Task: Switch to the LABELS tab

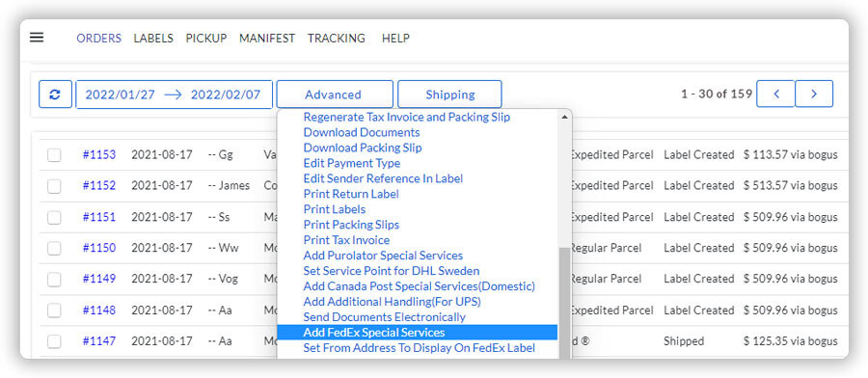Action: click(153, 39)
